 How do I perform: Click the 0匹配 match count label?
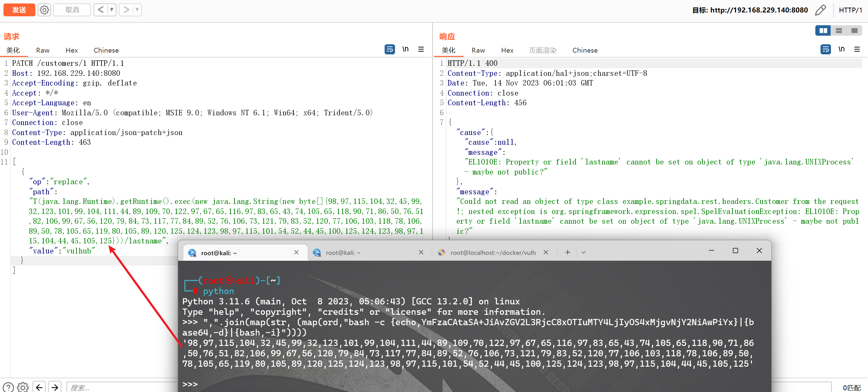(x=852, y=388)
